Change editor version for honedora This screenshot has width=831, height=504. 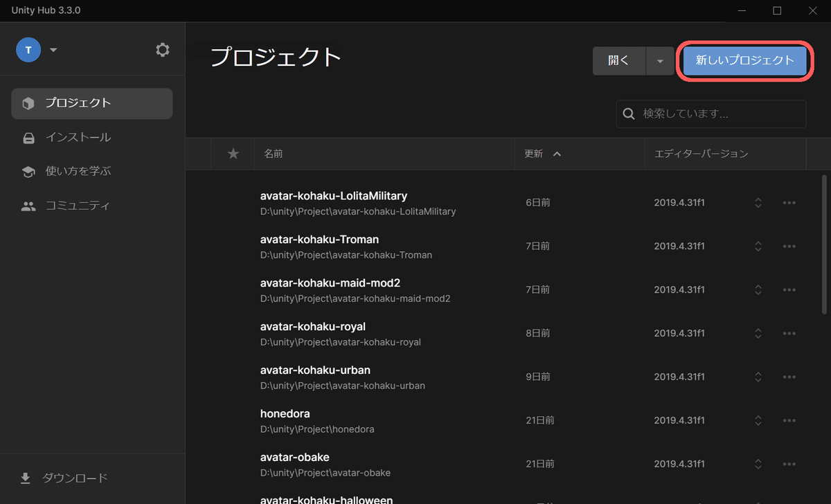[x=758, y=421]
